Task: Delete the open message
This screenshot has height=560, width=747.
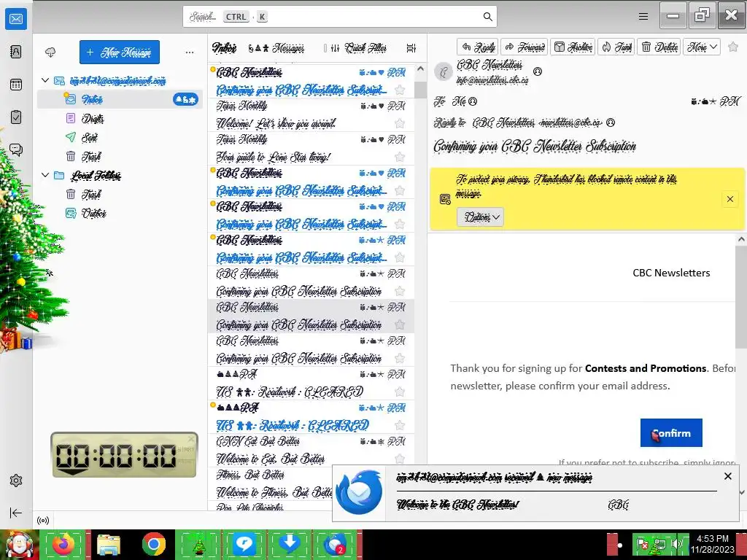Action: tap(659, 47)
